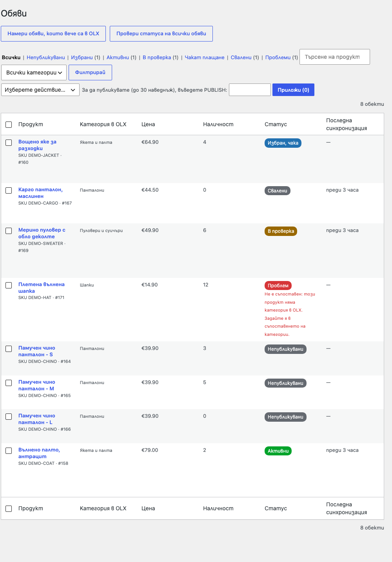
Task: Click SKU DEMO-CARGO · #167 text
Action: pyautogui.click(x=45, y=203)
